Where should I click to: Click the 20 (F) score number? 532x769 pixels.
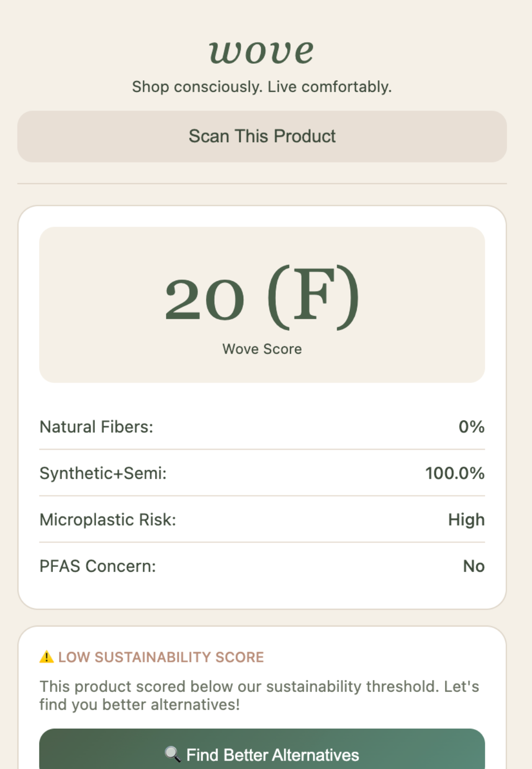[262, 298]
